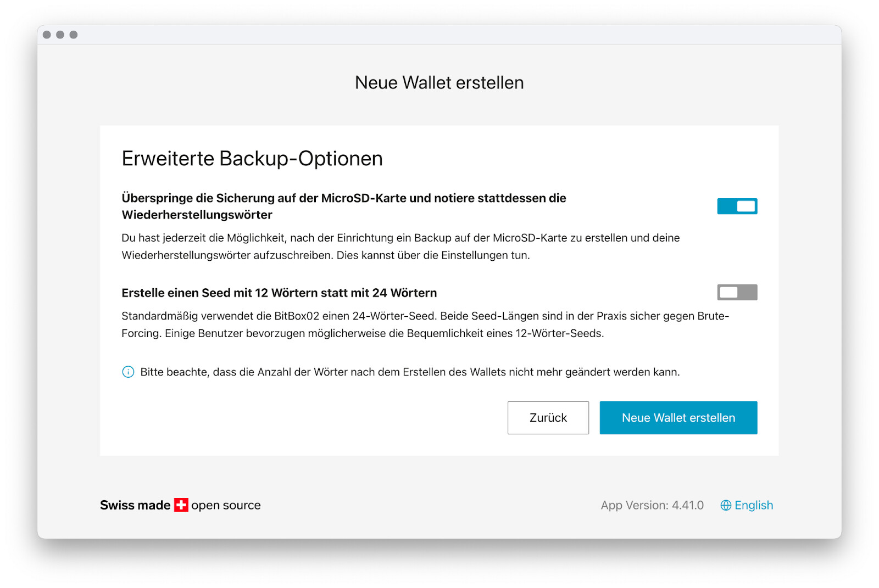The height and width of the screenshot is (588, 879).
Task: Disable the skip MicroSD backup switch
Action: pos(737,206)
